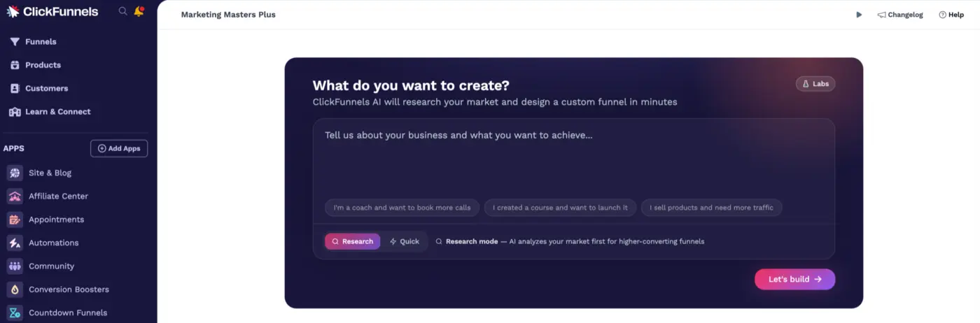Click the APPS section header
980x323 pixels.
14,148
